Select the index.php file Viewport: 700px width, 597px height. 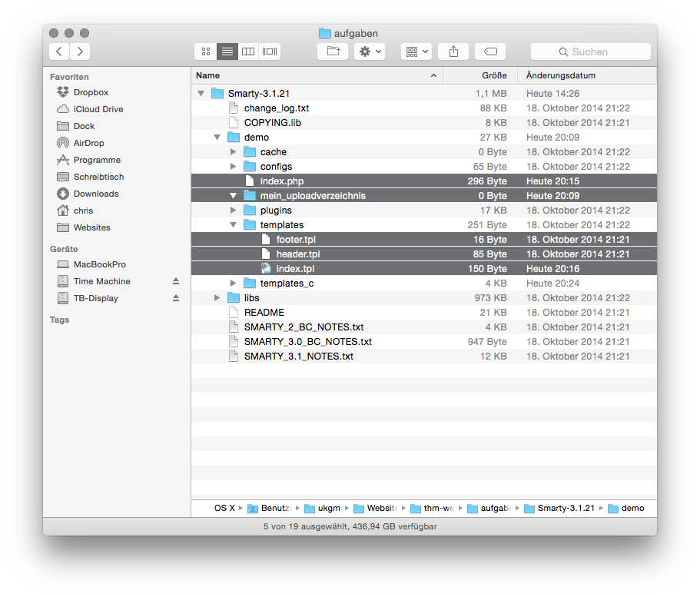tap(424, 181)
